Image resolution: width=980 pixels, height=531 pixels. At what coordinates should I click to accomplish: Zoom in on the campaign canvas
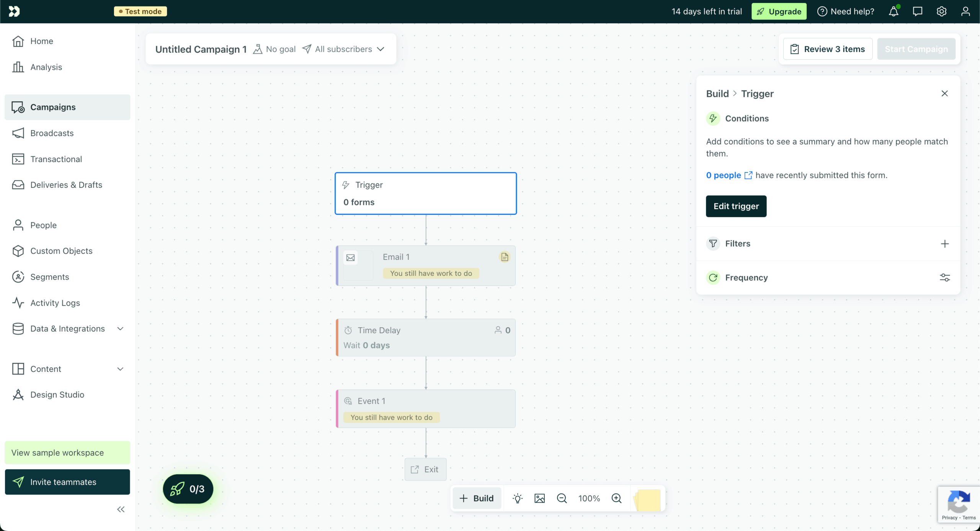click(616, 498)
